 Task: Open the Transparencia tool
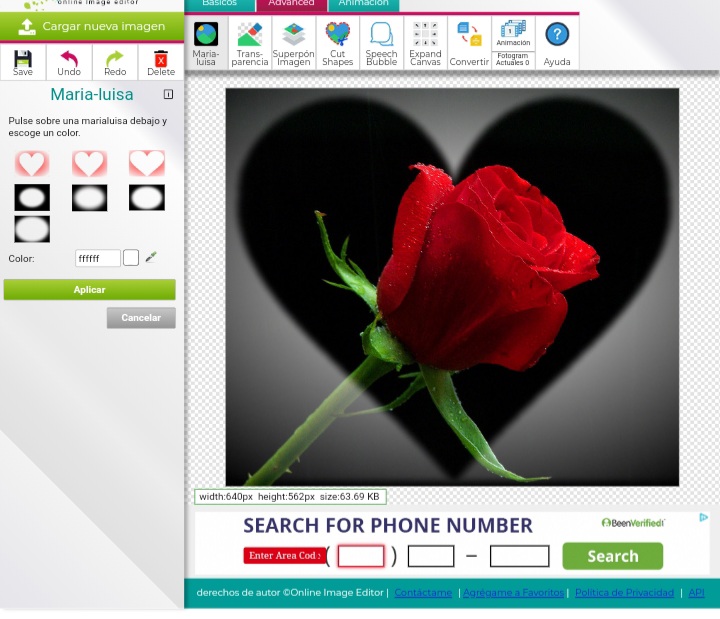(249, 44)
